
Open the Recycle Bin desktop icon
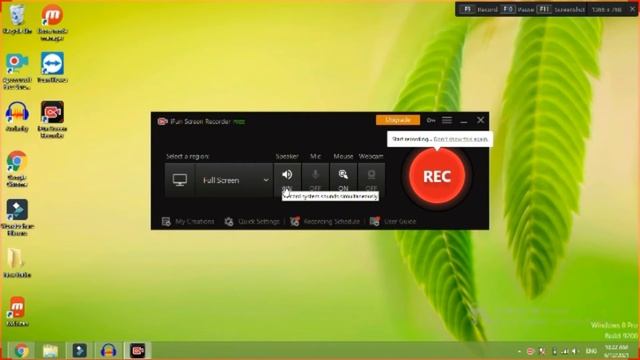click(17, 19)
